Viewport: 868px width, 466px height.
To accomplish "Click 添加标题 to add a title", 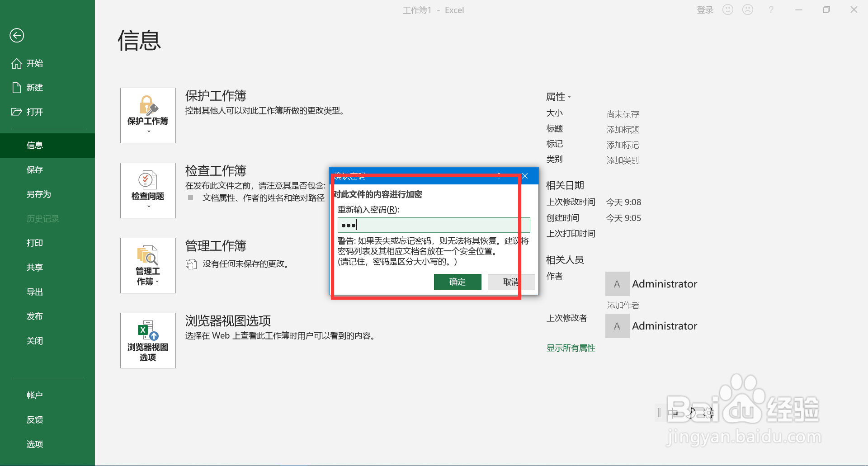I will point(623,129).
